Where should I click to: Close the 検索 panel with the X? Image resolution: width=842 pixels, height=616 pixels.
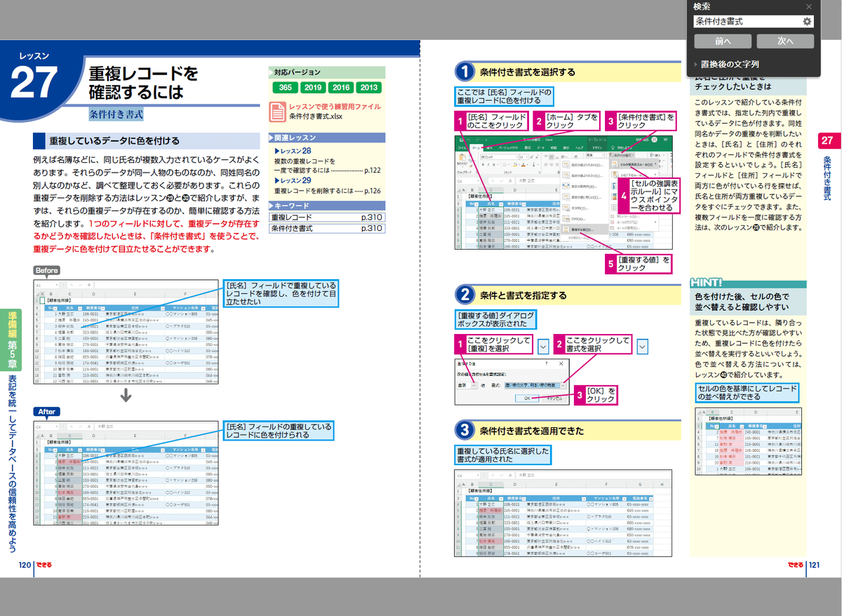[809, 6]
